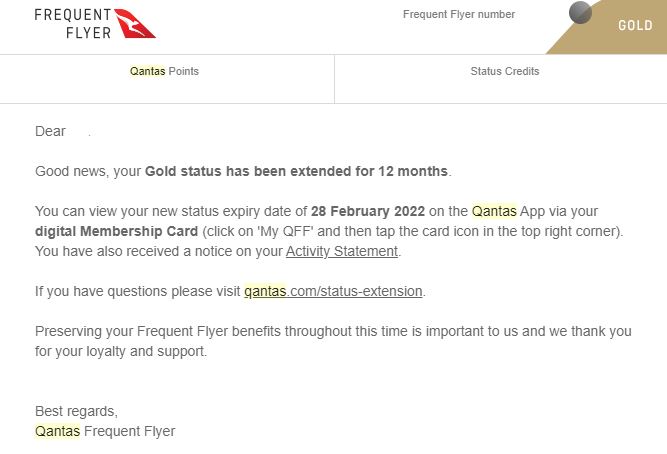The image size is (667, 454).
Task: Visit the qantas.com/status-extension link
Action: 333,291
